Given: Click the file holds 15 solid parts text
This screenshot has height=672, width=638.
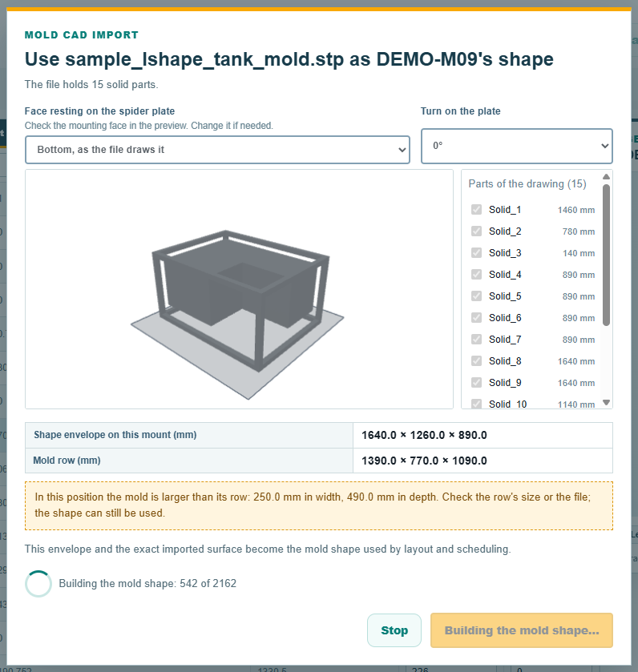Looking at the screenshot, I should [x=91, y=84].
